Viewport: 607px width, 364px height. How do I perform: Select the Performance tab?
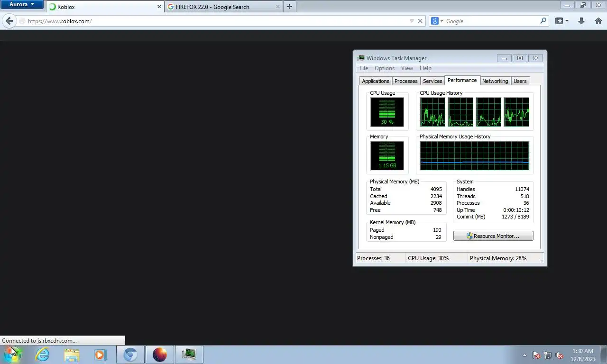point(462,80)
